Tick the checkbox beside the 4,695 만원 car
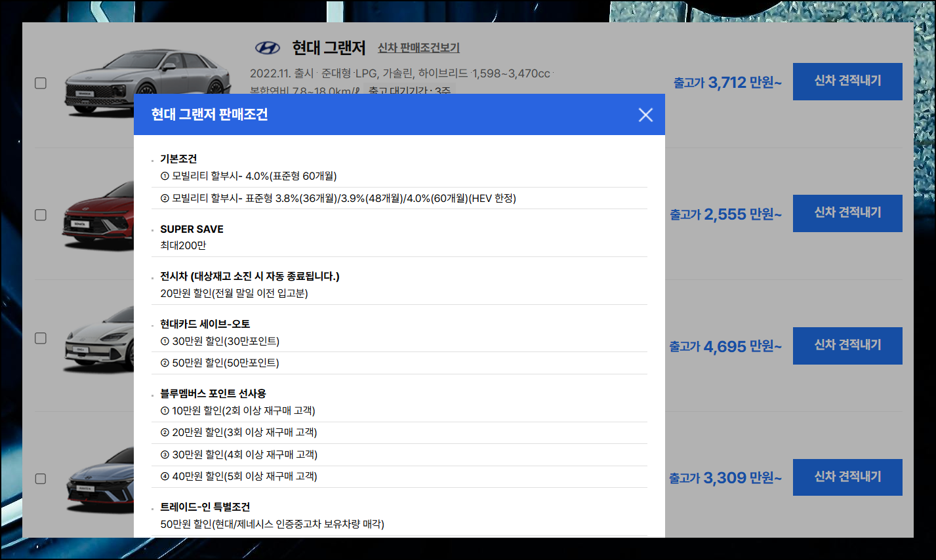This screenshot has width=936, height=560. (x=41, y=338)
